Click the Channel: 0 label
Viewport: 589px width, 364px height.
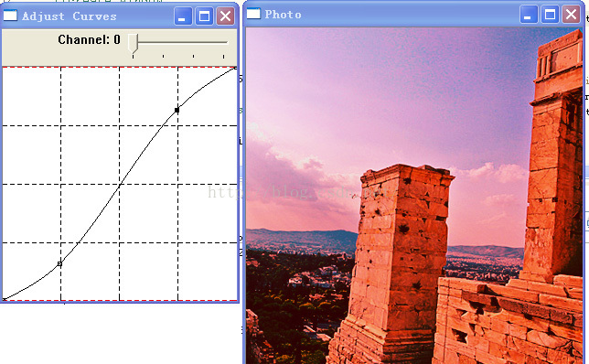pos(89,39)
